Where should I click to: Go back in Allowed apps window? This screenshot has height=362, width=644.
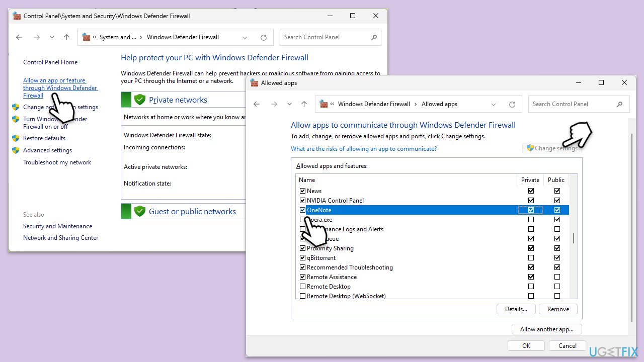257,104
